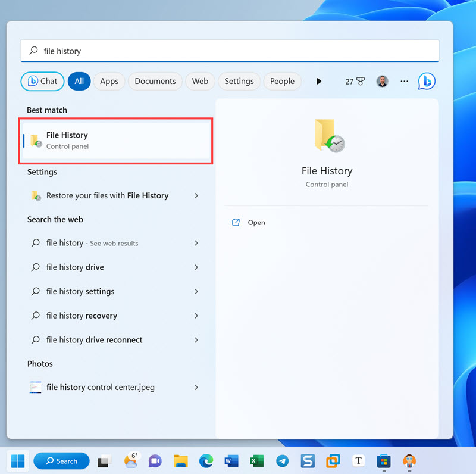The height and width of the screenshot is (474, 476).
Task: Filter results by Web
Action: pyautogui.click(x=200, y=81)
